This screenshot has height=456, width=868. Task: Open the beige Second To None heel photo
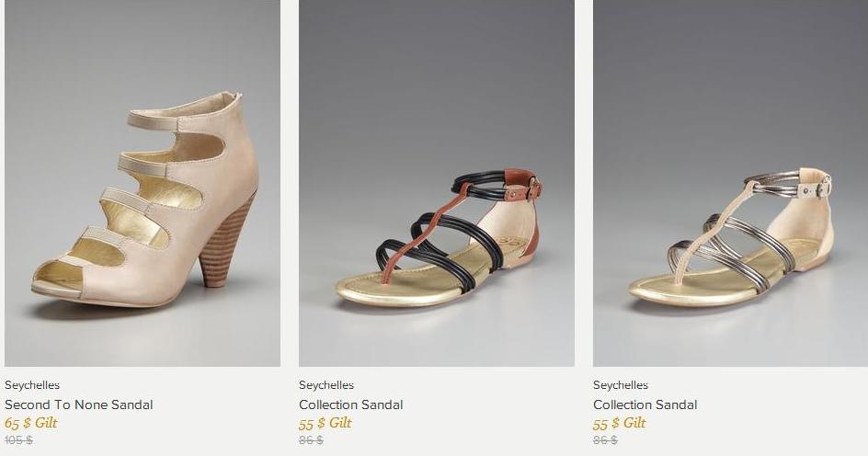[x=143, y=183]
